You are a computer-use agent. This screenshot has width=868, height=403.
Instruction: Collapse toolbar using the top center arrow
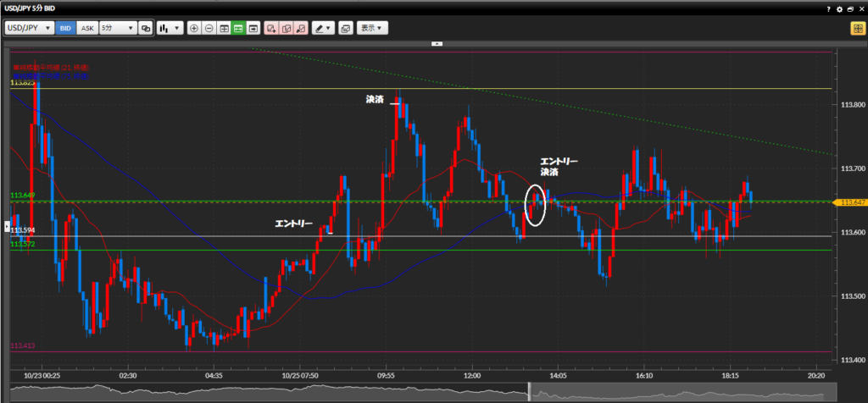point(437,43)
